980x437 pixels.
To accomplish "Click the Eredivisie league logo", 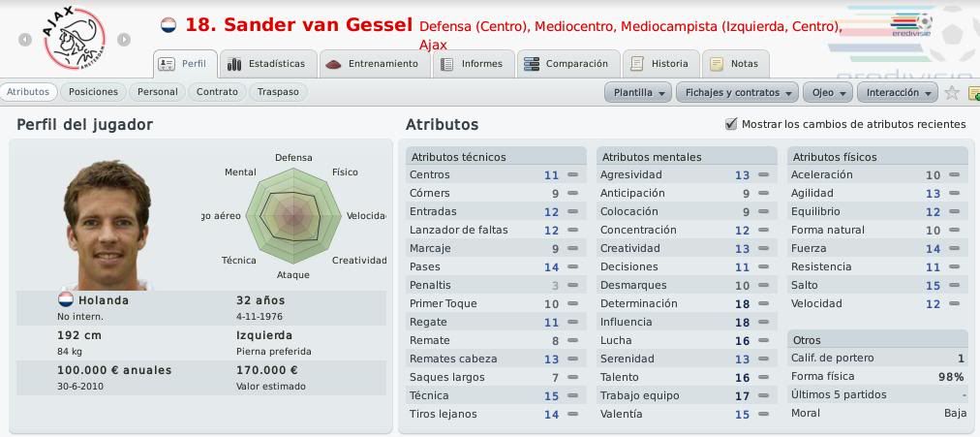I will [x=910, y=25].
